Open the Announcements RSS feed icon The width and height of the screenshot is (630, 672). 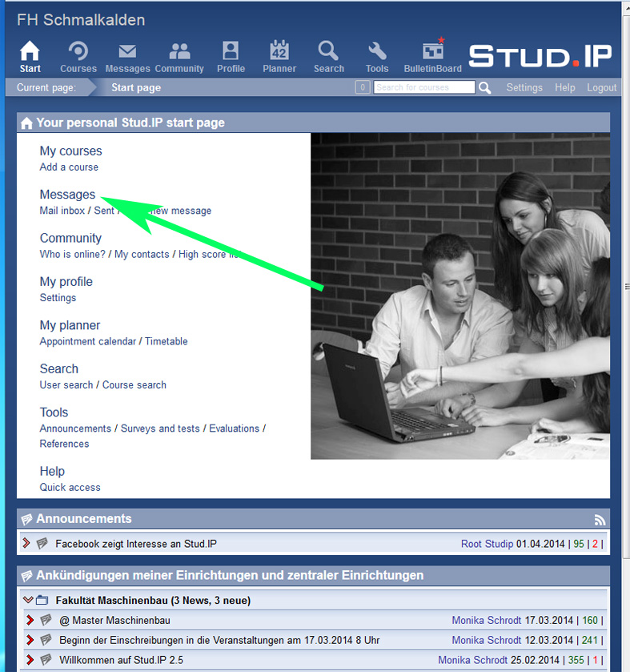pos(600,520)
